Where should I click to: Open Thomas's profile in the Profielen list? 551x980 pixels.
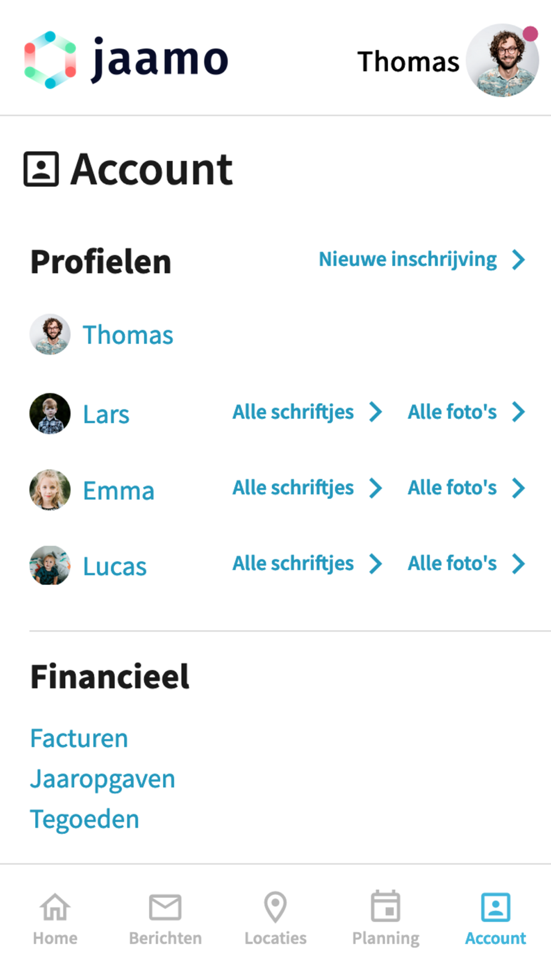(x=128, y=335)
